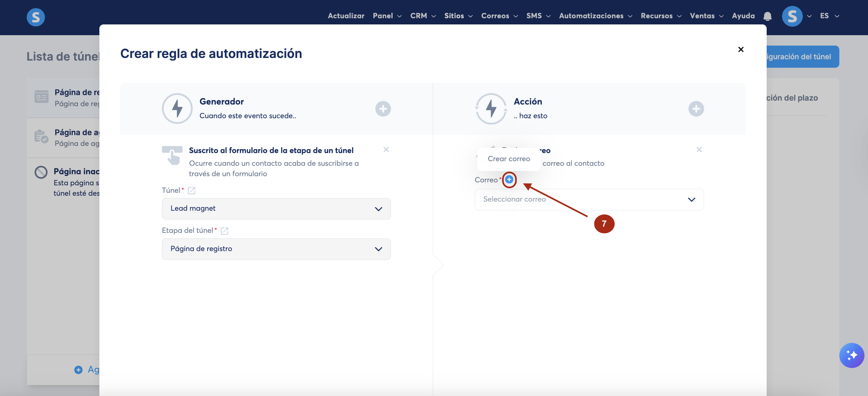Open the Seleccionar correo dropdown
This screenshot has height=396, width=868.
[x=589, y=199]
